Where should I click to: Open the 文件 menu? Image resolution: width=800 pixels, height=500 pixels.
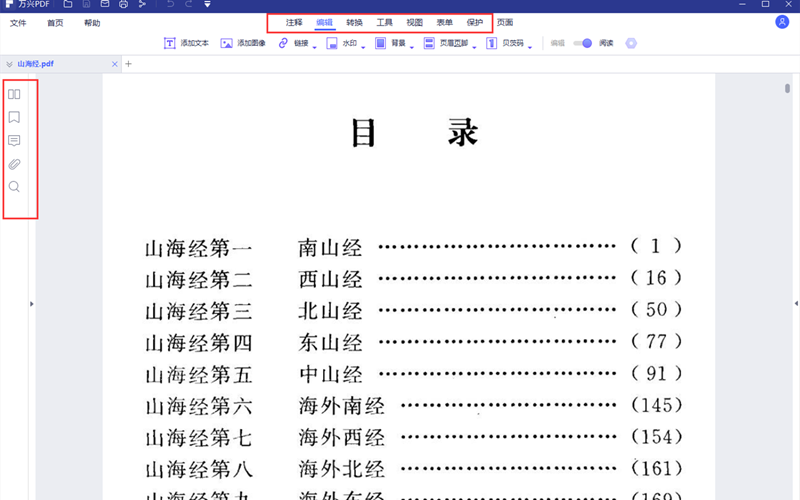tap(18, 22)
